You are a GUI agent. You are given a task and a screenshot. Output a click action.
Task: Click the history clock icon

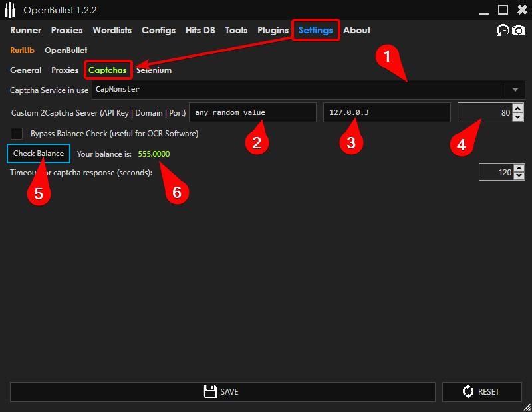click(503, 30)
